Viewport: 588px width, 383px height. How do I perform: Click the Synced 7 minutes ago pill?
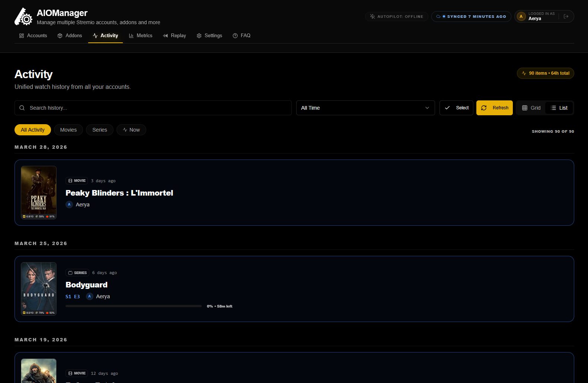(471, 16)
